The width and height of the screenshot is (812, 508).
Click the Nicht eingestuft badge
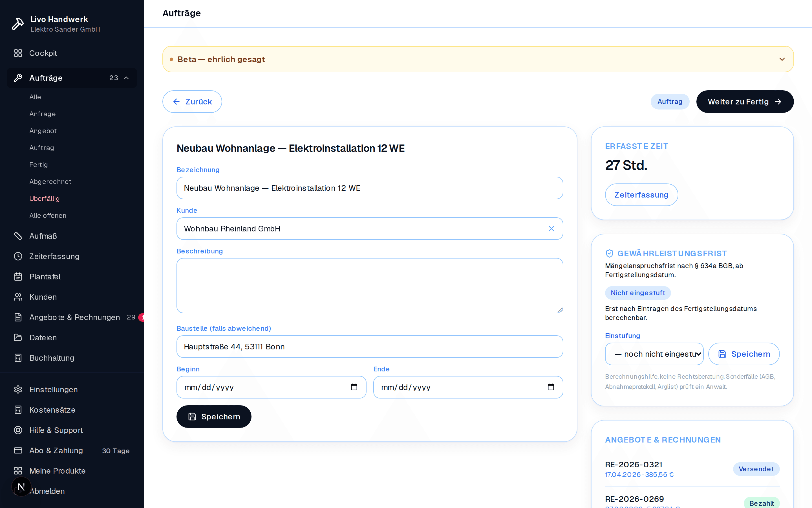[x=637, y=293]
